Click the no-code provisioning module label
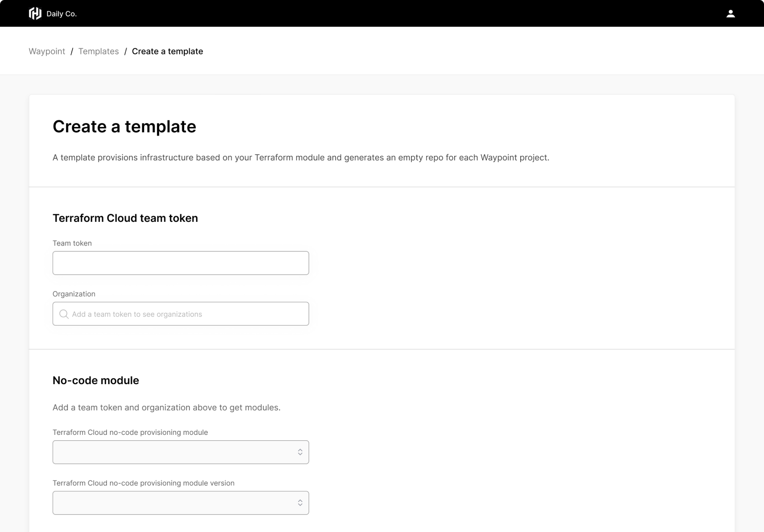 pos(130,433)
